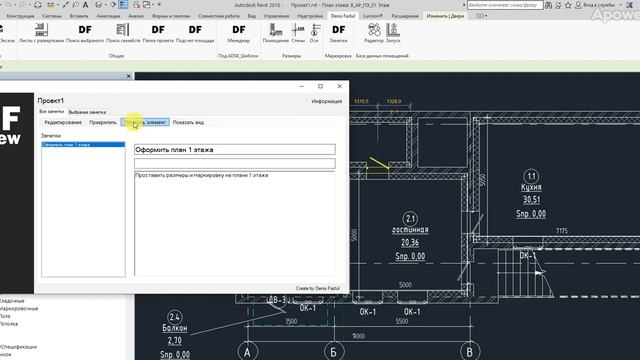This screenshot has height=360, width=640.
Task: Open the Надстройки ribbon tab
Action: 310,16
